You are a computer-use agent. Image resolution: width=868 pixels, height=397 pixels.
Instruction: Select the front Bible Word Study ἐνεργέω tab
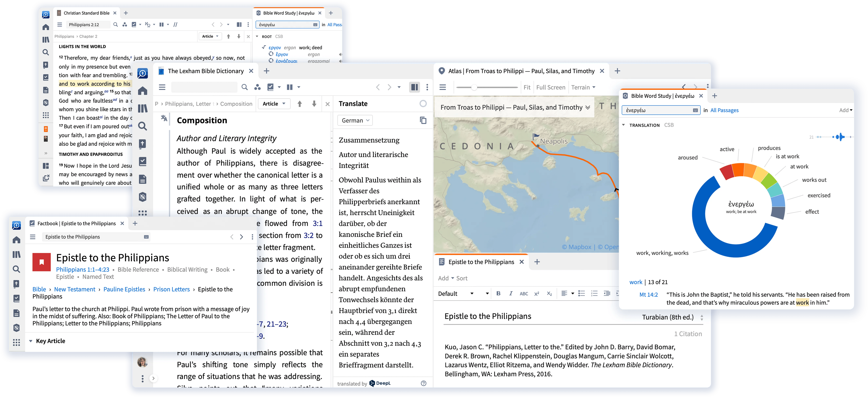point(662,96)
